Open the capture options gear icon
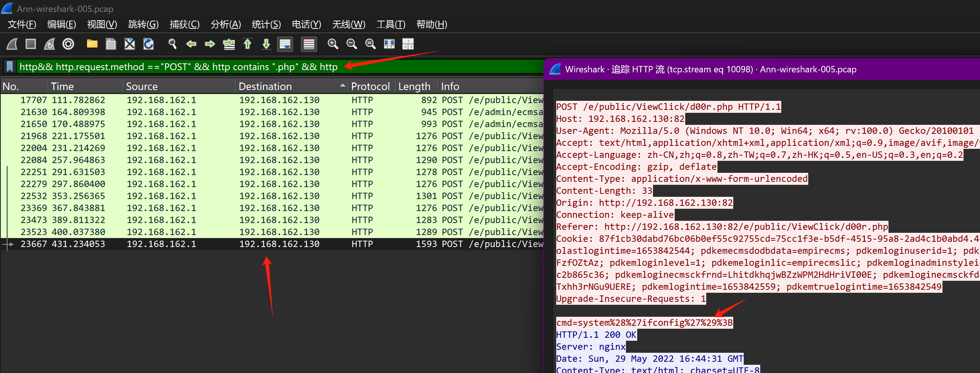This screenshot has height=373, width=980. pyautogui.click(x=68, y=44)
